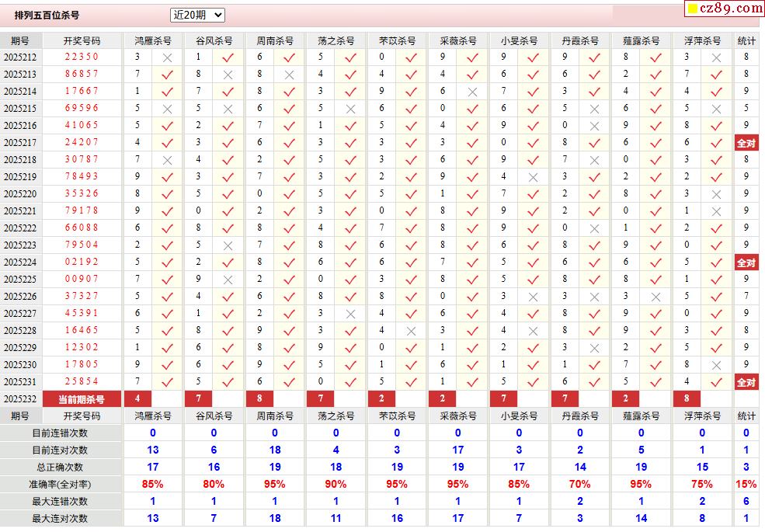Click the X mark for 谷风杀号 in row 2025223
Image resolution: width=765 pixels, height=532 pixels.
228,245
